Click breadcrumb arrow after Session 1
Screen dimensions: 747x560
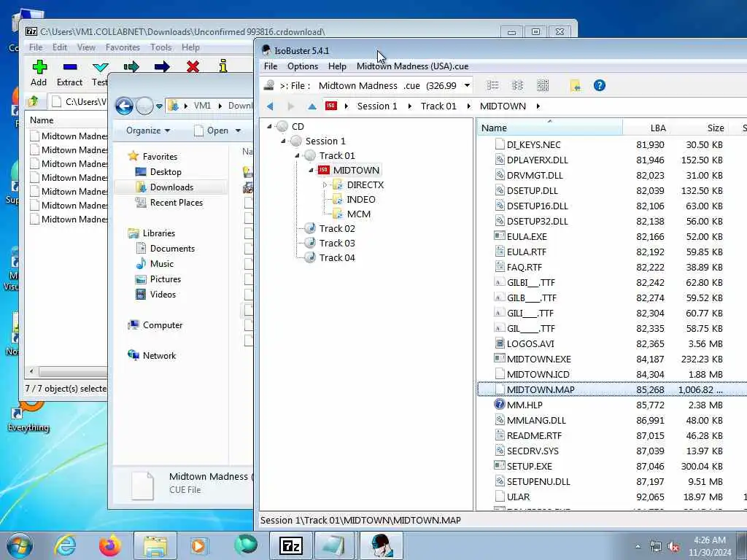click(410, 106)
